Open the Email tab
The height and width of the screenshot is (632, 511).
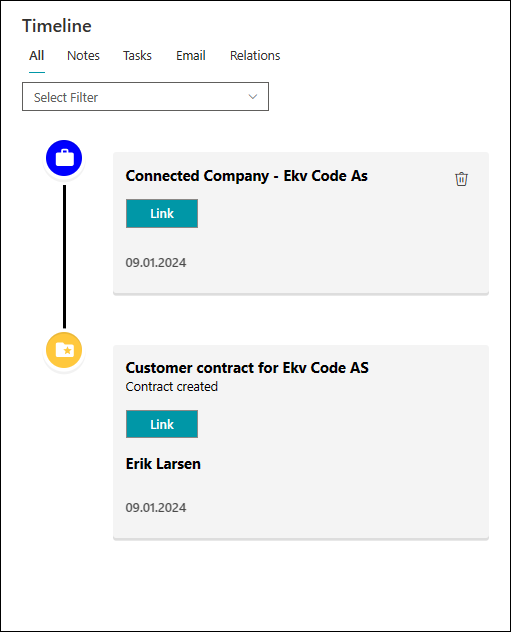(x=191, y=56)
